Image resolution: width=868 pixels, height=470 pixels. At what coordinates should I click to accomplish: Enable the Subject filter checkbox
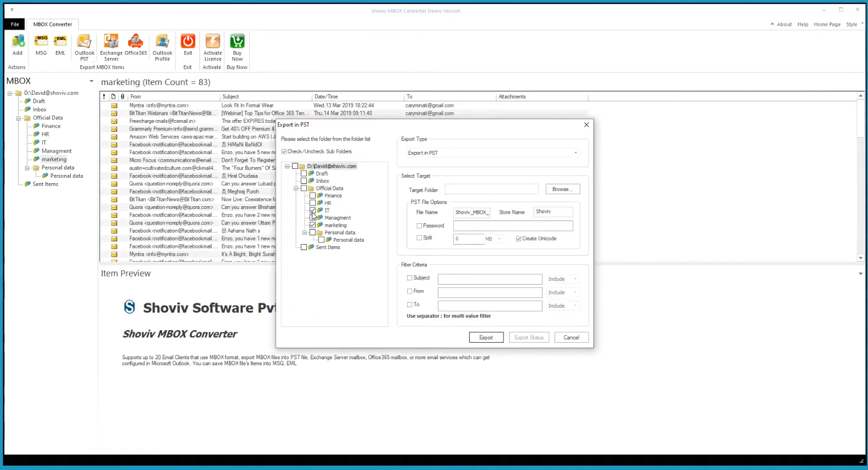409,278
